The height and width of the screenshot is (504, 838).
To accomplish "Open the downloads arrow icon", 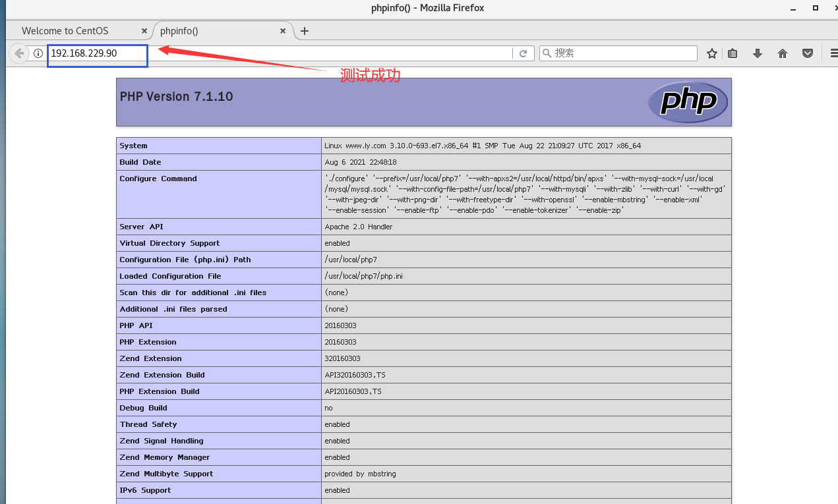I will [758, 53].
